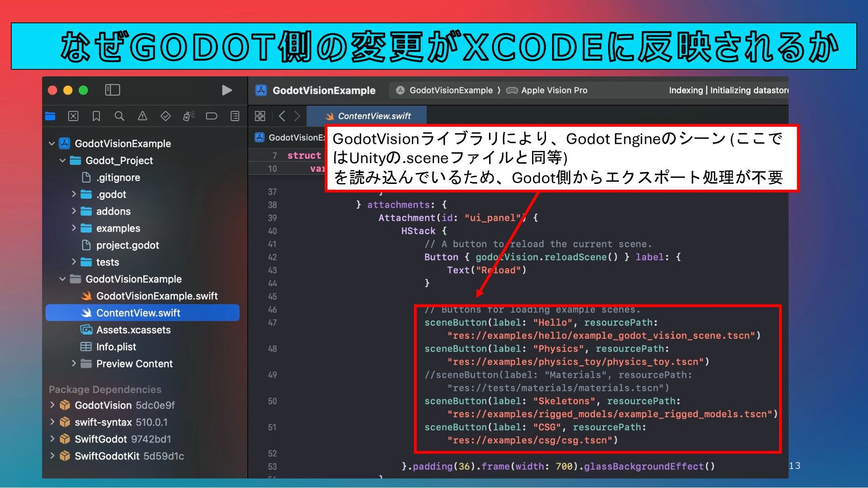The height and width of the screenshot is (488, 868).
Task: Click the related items grid icon
Action: coord(260,117)
